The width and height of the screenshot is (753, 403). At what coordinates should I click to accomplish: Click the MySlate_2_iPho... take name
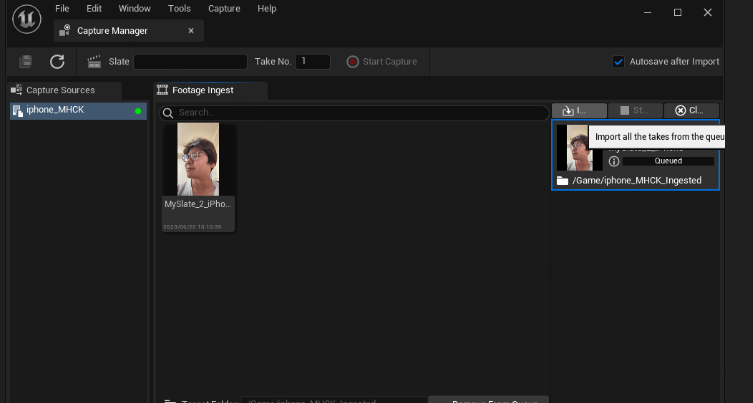[198, 204]
